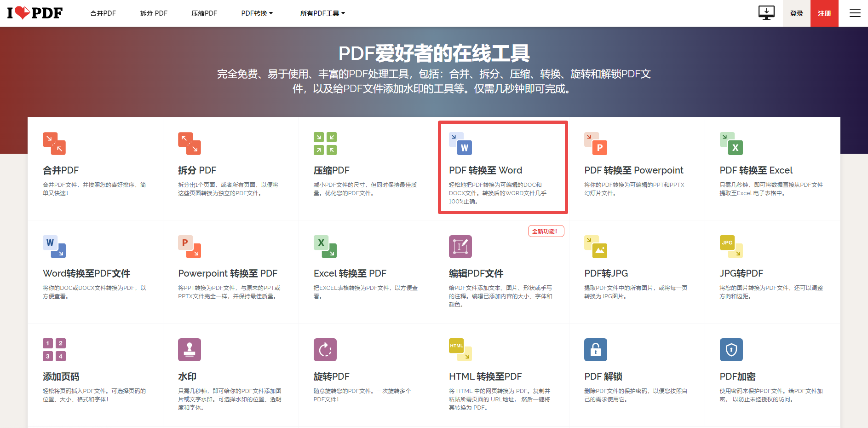Click the PDF解锁 padlock icon
868x428 pixels.
(595, 350)
